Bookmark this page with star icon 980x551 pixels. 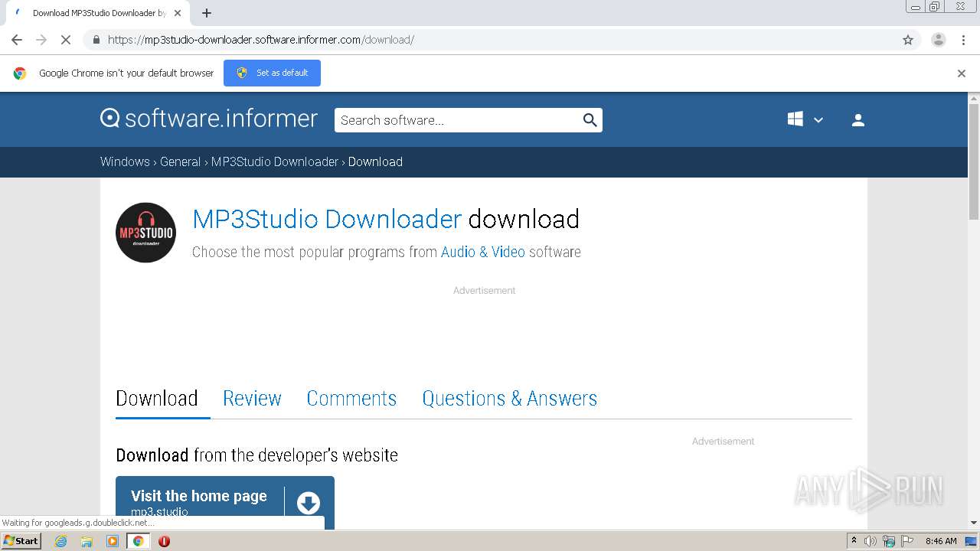tap(908, 40)
